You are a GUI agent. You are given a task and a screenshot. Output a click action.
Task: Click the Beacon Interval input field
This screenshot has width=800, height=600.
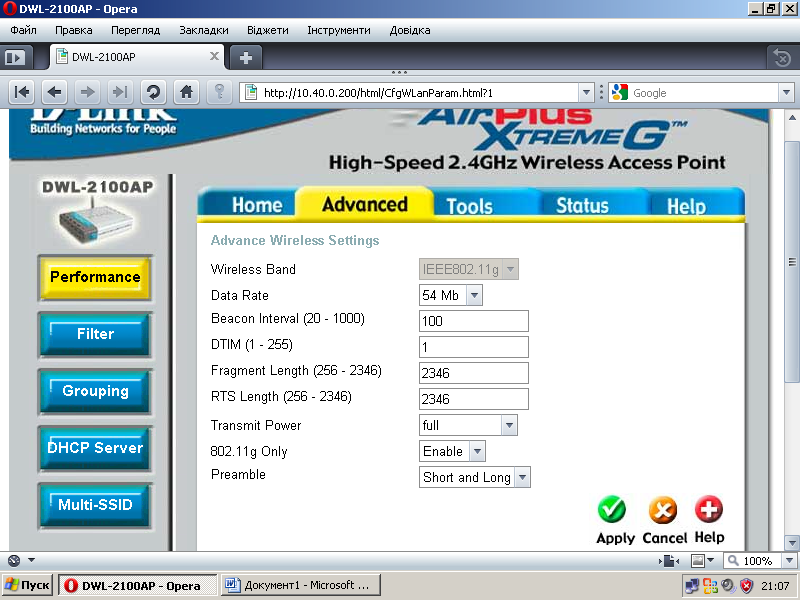473,321
